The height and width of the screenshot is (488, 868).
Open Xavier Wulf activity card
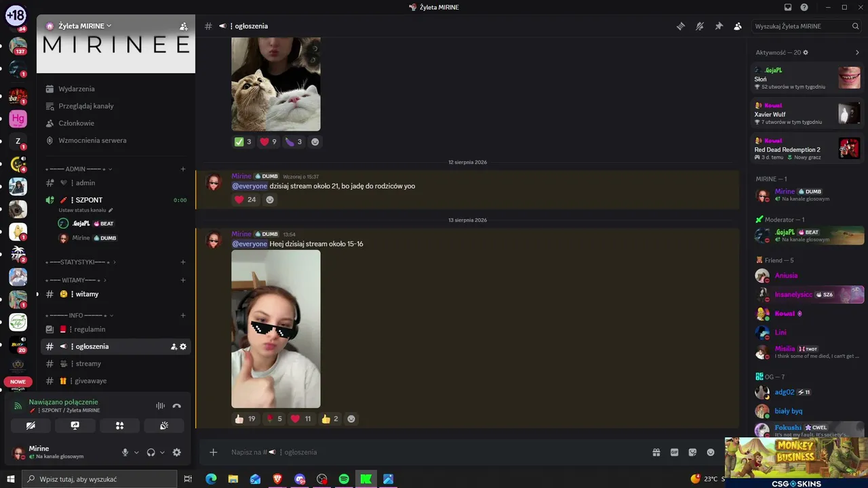807,113
